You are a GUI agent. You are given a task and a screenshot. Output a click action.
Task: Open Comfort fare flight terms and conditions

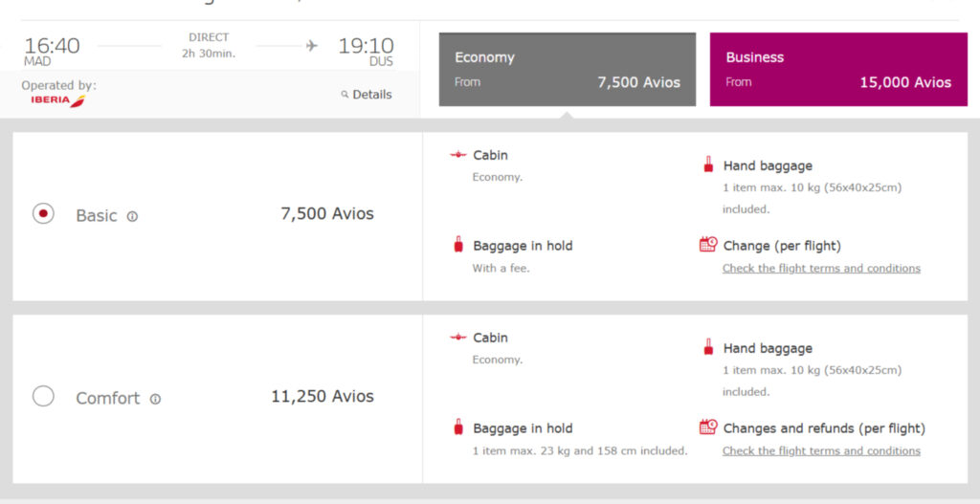tap(821, 451)
